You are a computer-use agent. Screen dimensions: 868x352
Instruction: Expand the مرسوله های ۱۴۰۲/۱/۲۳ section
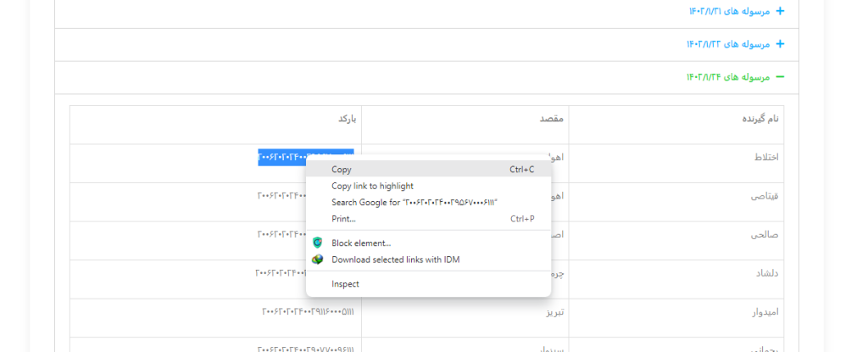click(x=728, y=44)
